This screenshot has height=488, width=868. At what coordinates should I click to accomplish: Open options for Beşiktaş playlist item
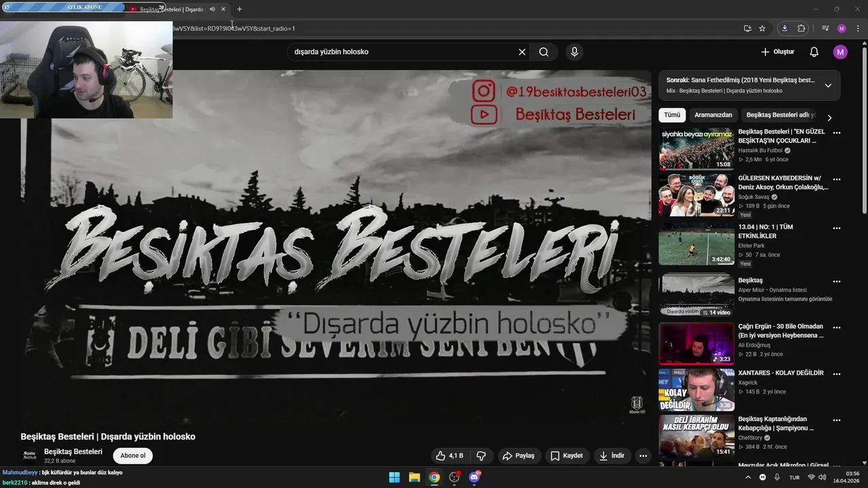tap(837, 281)
